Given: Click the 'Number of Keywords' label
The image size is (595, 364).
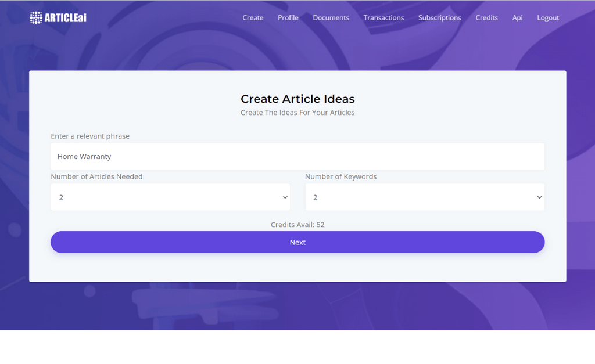Looking at the screenshot, I should pyautogui.click(x=340, y=176).
